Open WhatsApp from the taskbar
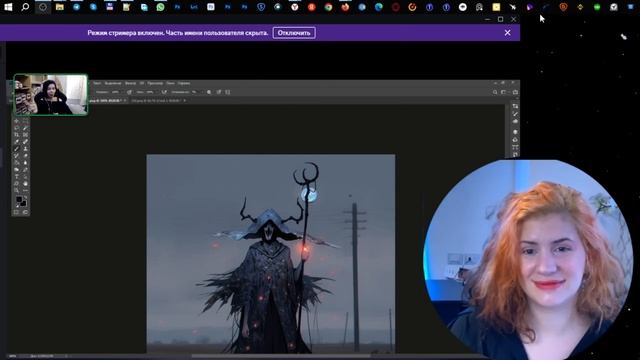Screen dimensions: 640x360 tap(160, 7)
